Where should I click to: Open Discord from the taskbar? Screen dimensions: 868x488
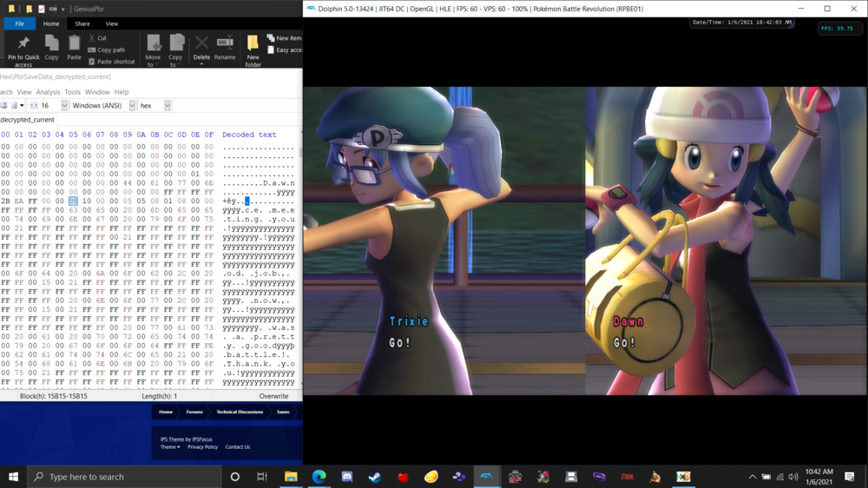[x=347, y=477]
